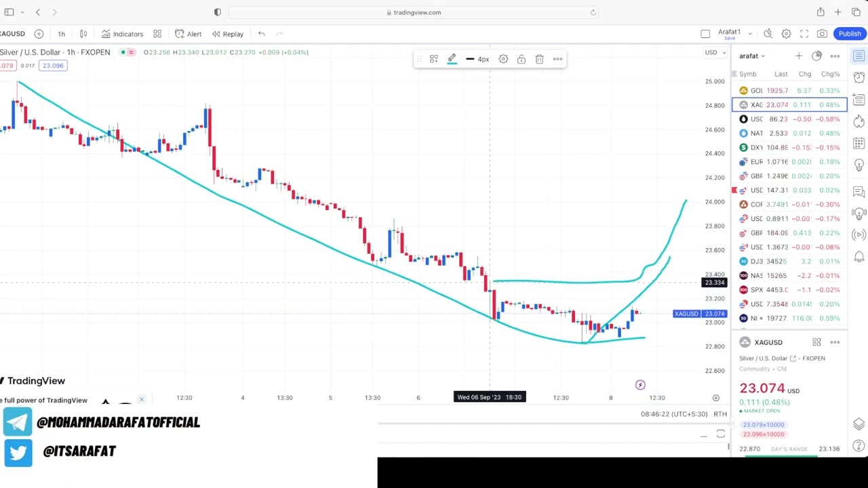Sort watchlist by Last column
868x488 pixels.
[x=781, y=74]
